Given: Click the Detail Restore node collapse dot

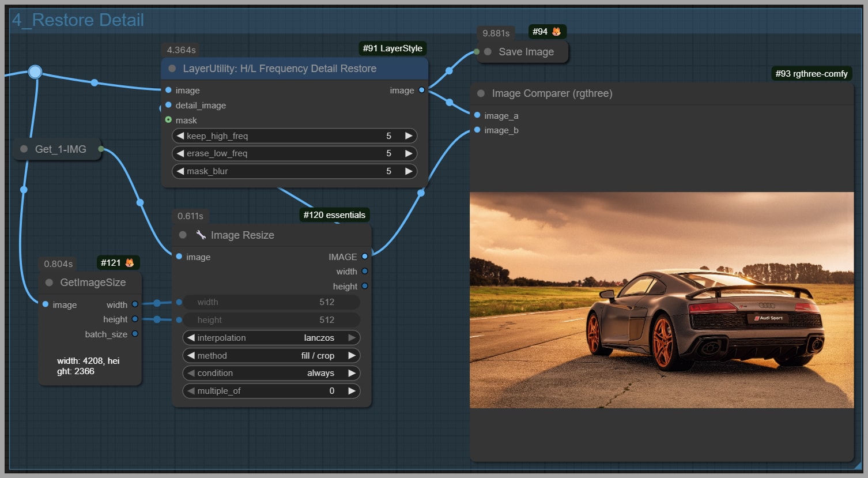Looking at the screenshot, I should [x=172, y=69].
